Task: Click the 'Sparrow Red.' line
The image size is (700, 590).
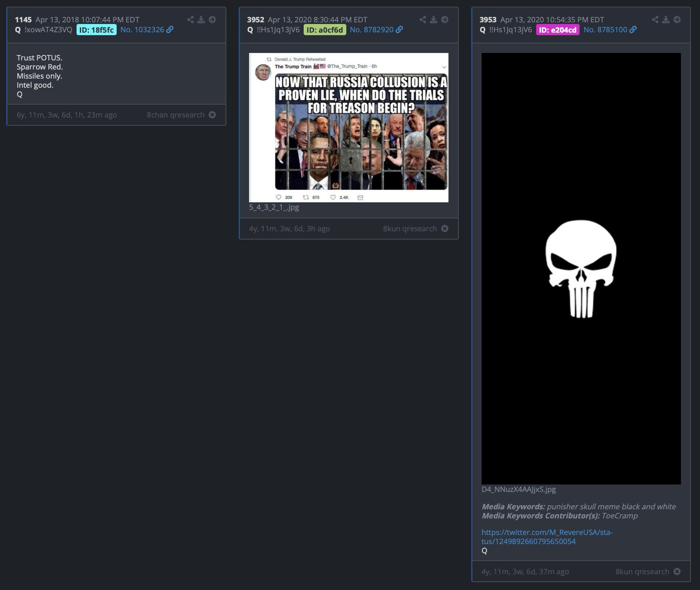Action: pos(40,67)
